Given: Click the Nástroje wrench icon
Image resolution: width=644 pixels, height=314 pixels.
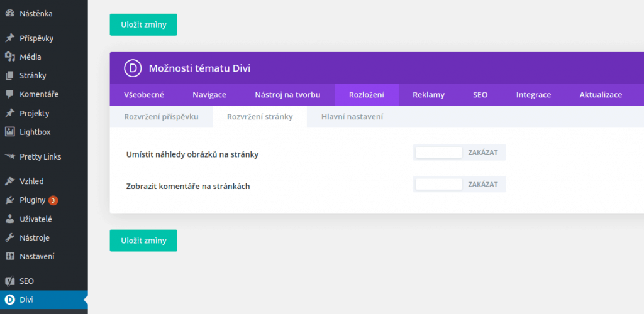Looking at the screenshot, I should [x=9, y=238].
